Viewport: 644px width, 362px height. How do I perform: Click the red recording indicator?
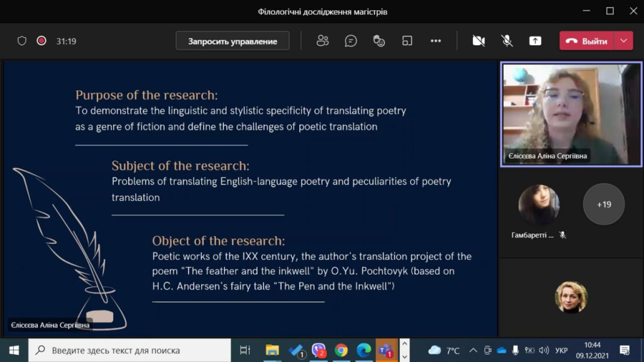[42, 41]
